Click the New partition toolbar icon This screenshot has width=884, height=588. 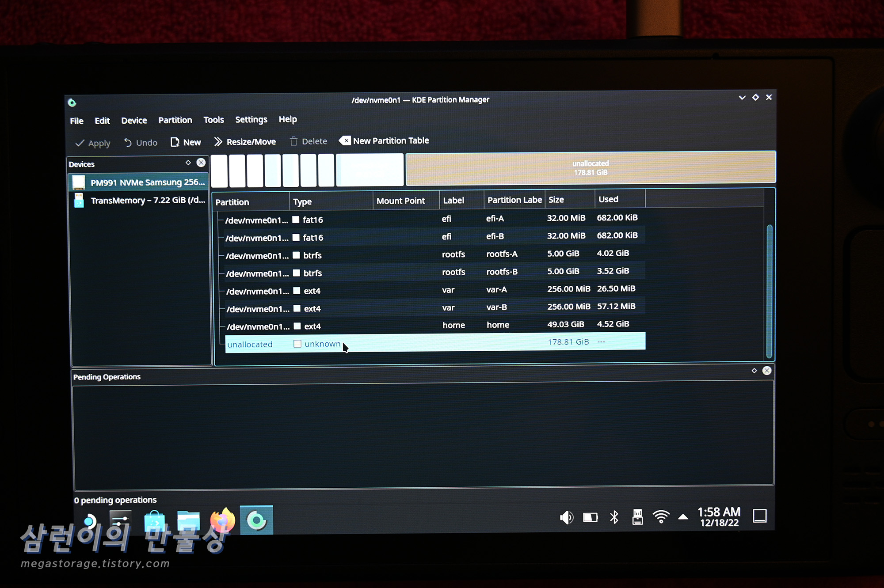pyautogui.click(x=175, y=142)
